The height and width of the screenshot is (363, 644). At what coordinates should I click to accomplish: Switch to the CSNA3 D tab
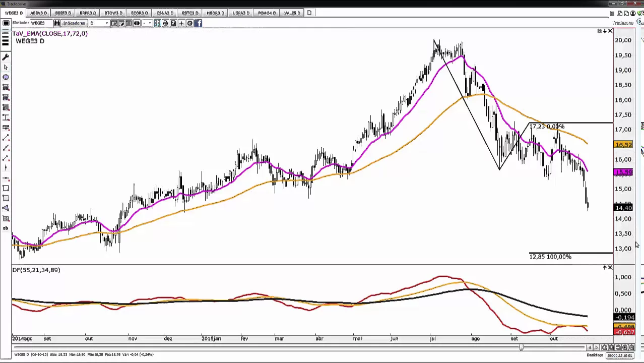click(x=165, y=13)
